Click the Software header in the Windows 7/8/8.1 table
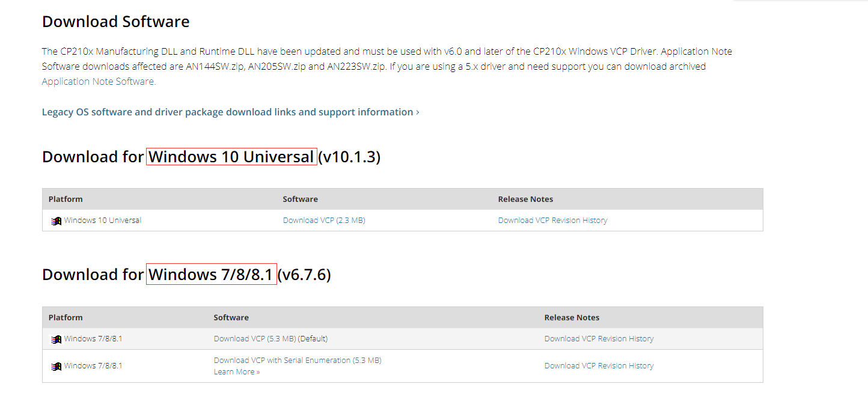Viewport: 868px width, 396px height. [231, 318]
